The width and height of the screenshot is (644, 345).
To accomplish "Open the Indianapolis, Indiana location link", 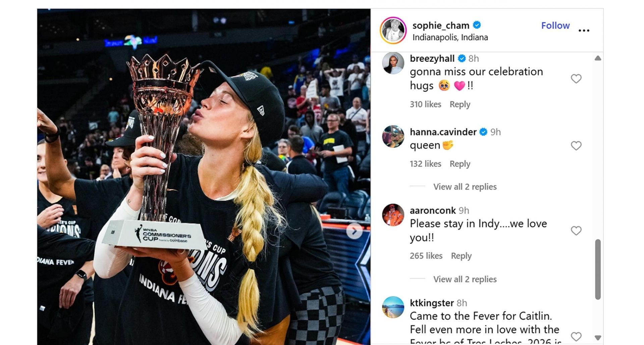I will pyautogui.click(x=450, y=37).
